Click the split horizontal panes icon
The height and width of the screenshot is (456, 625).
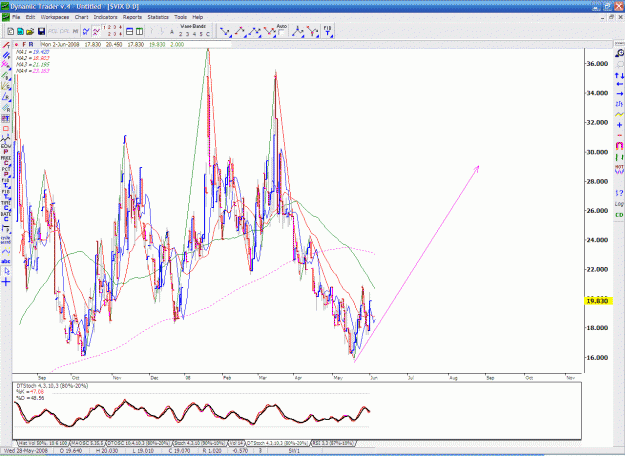point(130,31)
